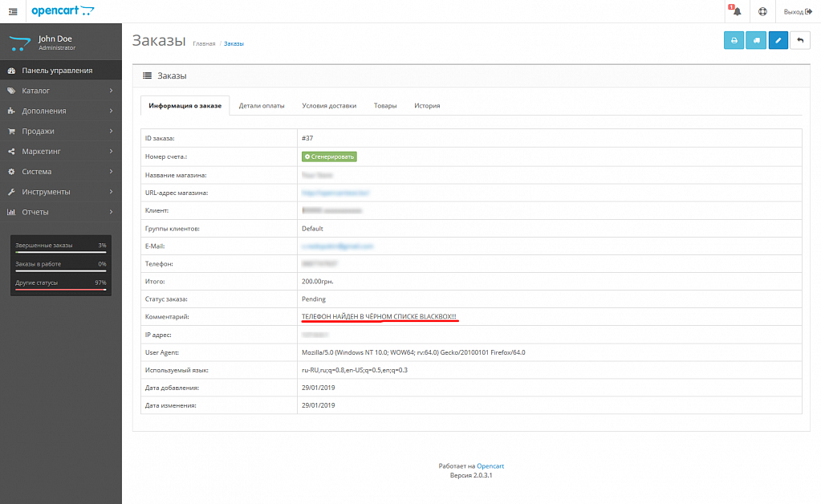Click the Инструменты wrench icon in sidebar
Screen dimensions: 821x504
[10, 192]
